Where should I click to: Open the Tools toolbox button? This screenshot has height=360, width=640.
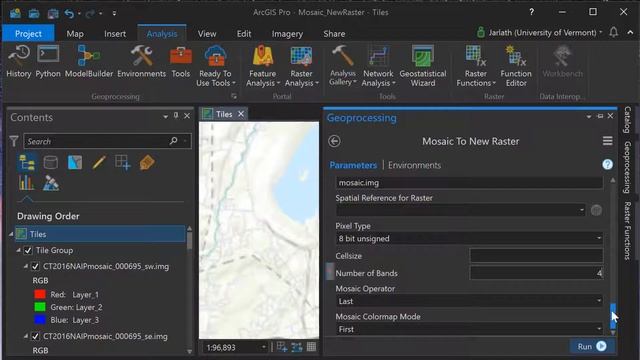coord(181,61)
